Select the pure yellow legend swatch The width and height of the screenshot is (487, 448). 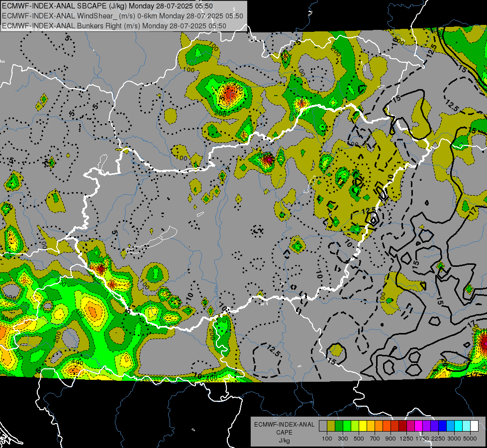(x=363, y=426)
